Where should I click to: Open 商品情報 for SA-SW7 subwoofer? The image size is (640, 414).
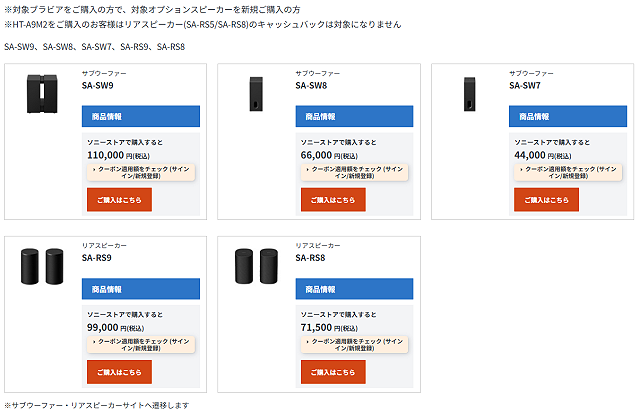(x=568, y=116)
